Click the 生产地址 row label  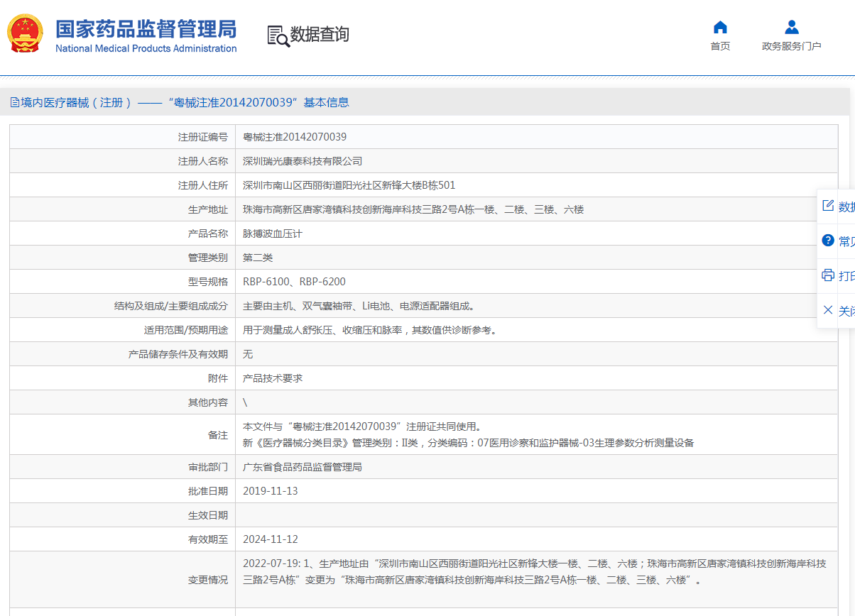click(208, 209)
